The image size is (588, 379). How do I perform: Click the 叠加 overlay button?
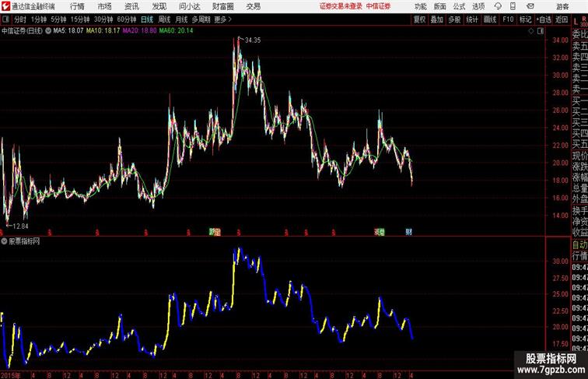click(x=437, y=19)
